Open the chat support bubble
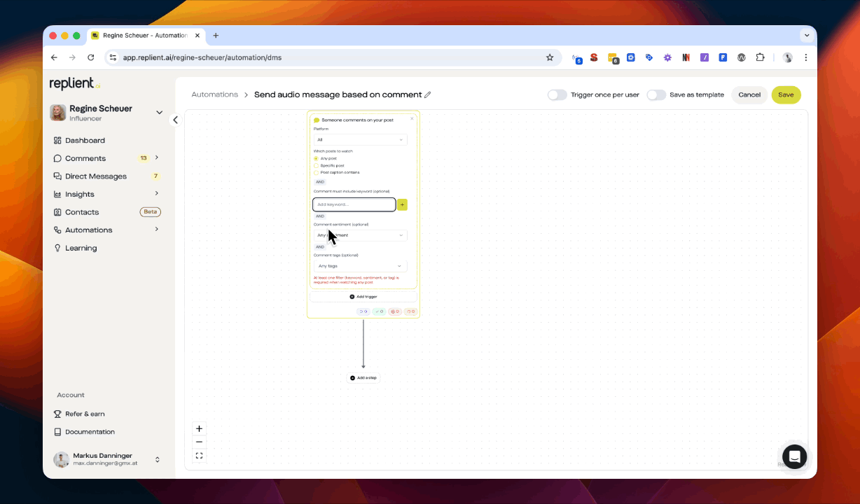 (794, 456)
